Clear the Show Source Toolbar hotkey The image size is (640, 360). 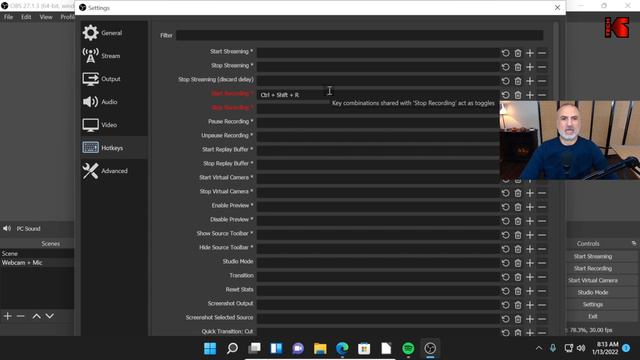click(518, 235)
